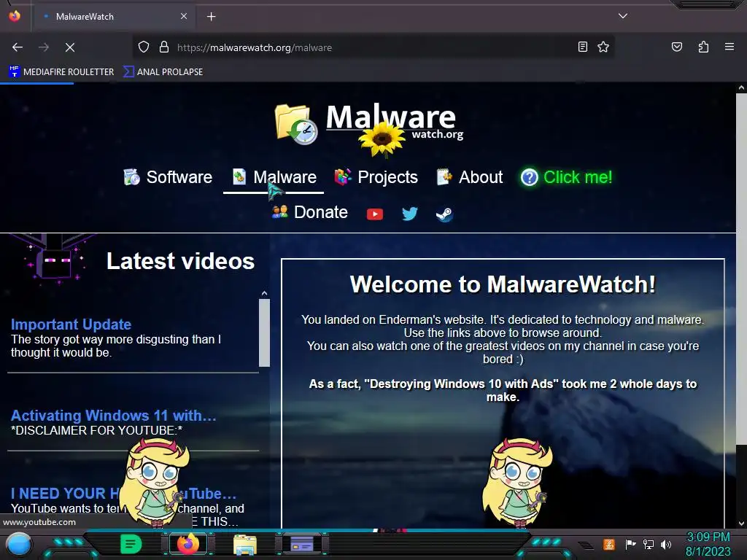Open 'I NEED YOUR H…' video link

click(x=123, y=494)
